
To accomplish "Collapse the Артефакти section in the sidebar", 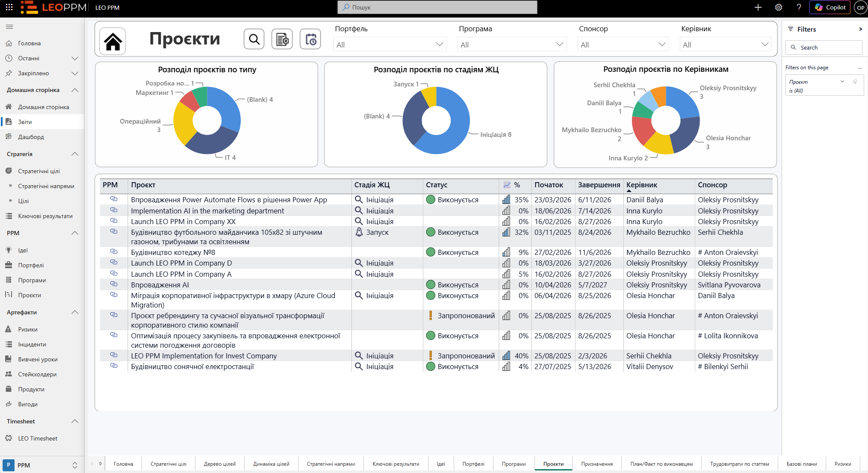I will pos(75,312).
